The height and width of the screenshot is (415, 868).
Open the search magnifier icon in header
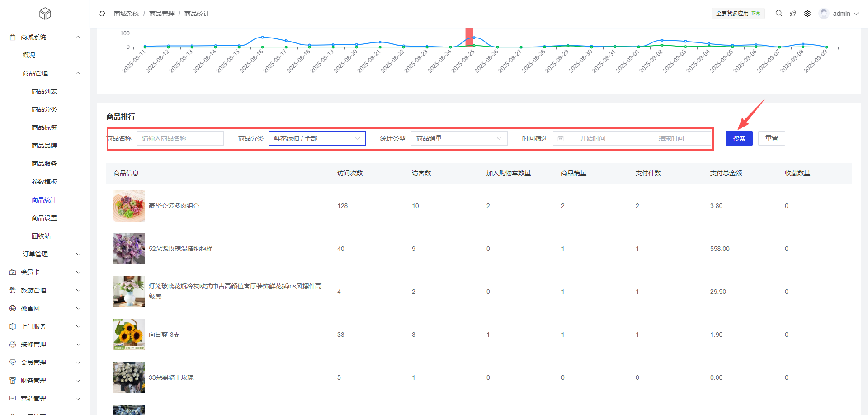pyautogui.click(x=778, y=14)
